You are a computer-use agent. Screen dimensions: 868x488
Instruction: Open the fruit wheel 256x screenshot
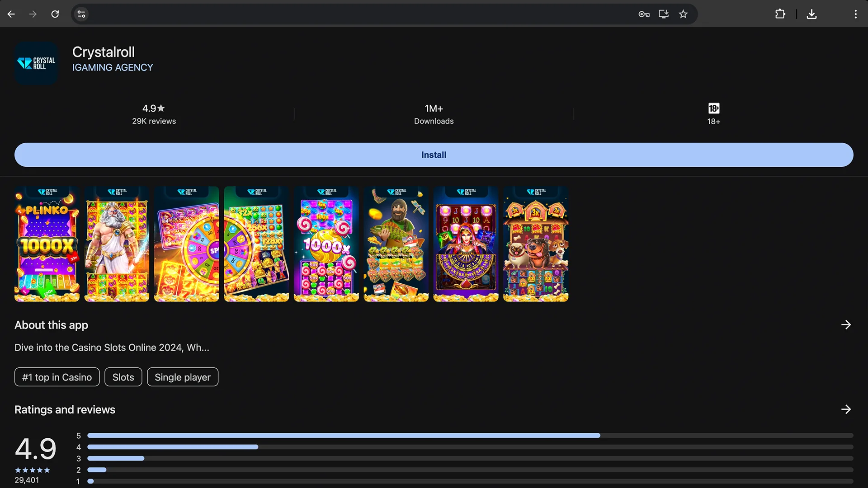tap(256, 244)
